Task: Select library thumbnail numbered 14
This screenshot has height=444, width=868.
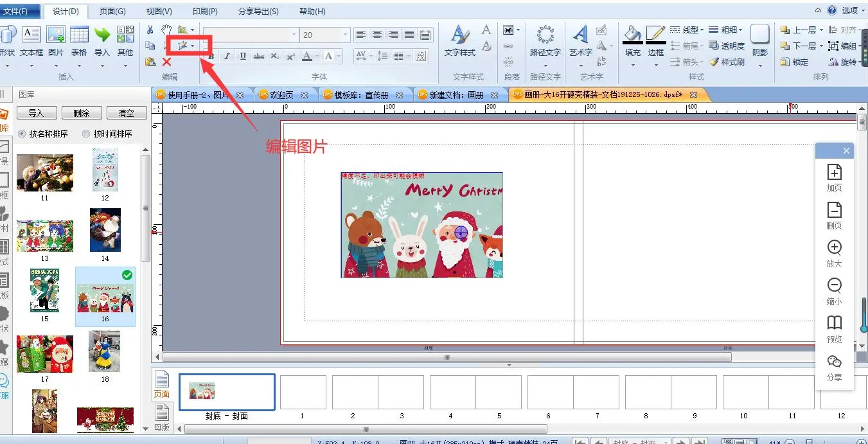Action: click(105, 229)
